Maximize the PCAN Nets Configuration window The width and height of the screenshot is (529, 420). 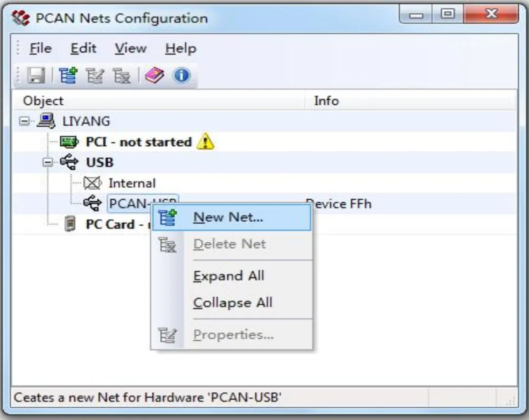[x=447, y=14]
